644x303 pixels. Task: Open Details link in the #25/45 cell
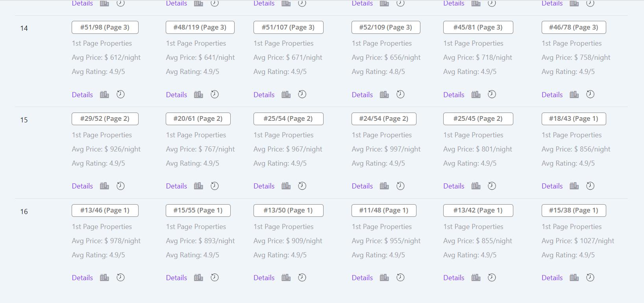454,186
